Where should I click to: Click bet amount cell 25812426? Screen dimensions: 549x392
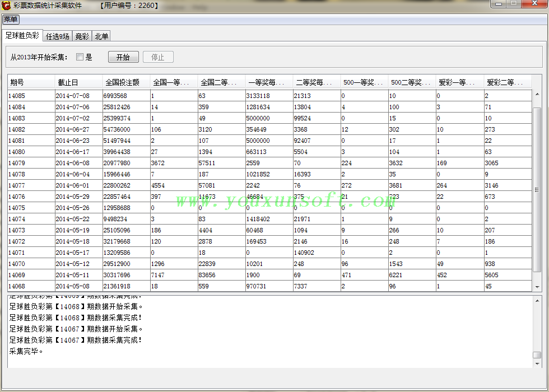coord(127,107)
